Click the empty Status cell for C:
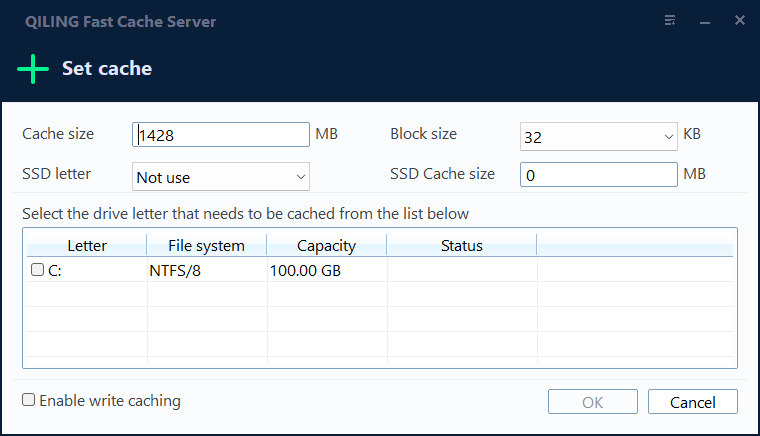This screenshot has width=760, height=436. pyautogui.click(x=461, y=270)
